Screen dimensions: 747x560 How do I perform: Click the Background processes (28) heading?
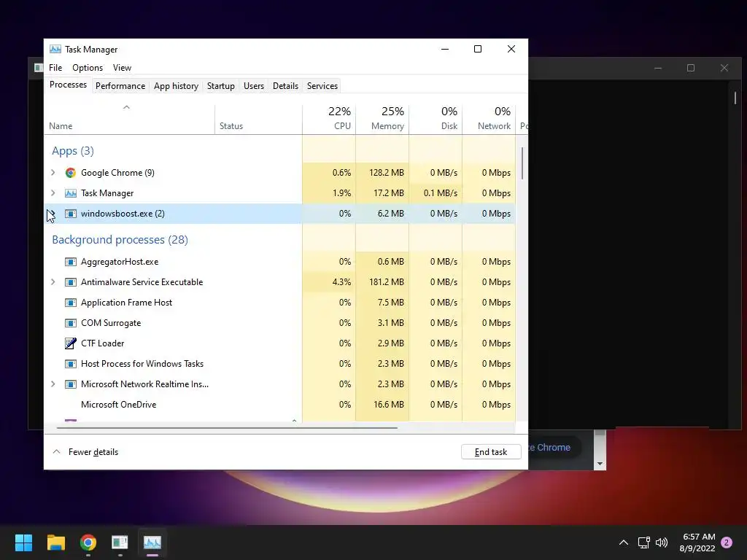120,239
